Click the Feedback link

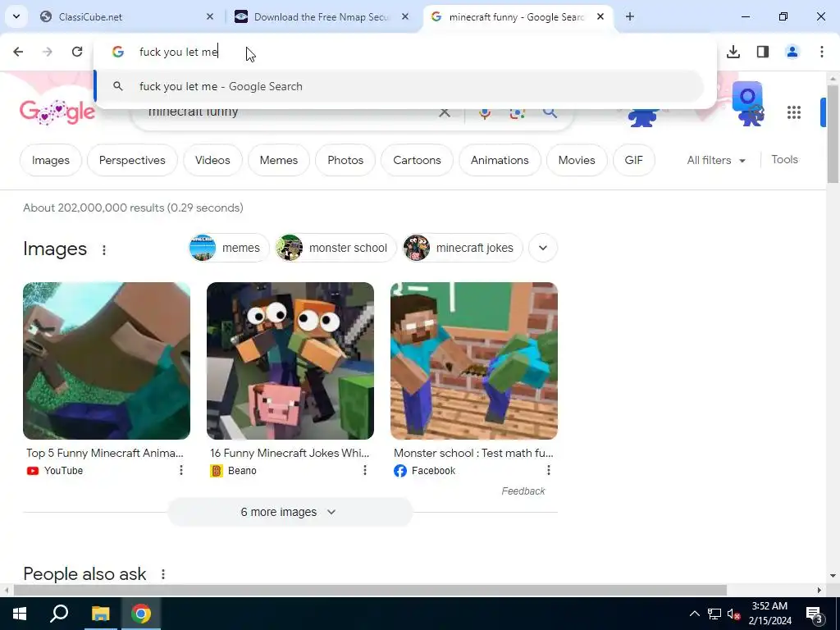523,491
